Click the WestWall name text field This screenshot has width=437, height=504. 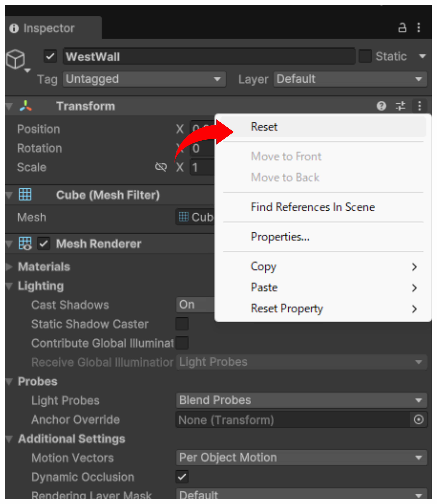click(209, 57)
